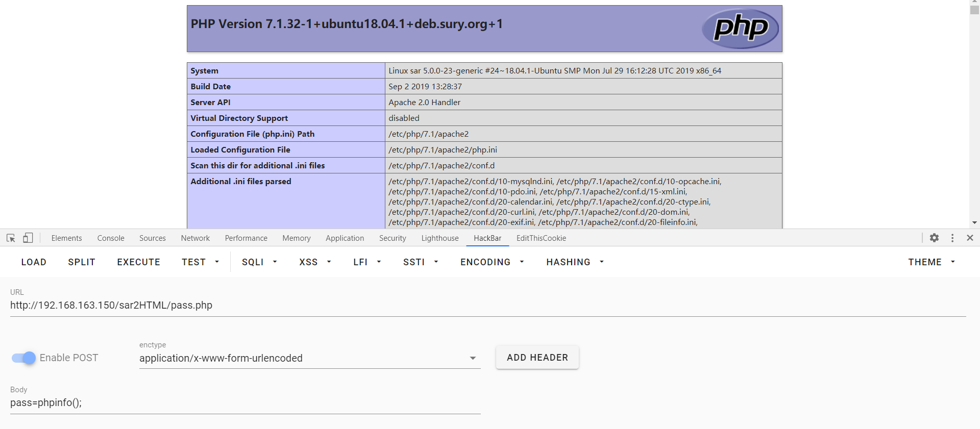
Task: Click the '/etc/php/7.1/apache2/php.ini' value
Action: [x=443, y=150]
